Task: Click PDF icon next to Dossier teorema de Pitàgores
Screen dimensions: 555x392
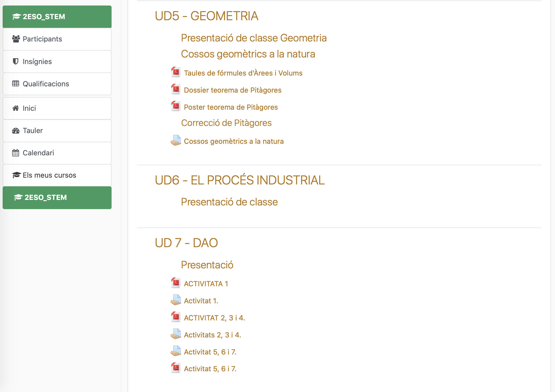Action: coord(176,89)
